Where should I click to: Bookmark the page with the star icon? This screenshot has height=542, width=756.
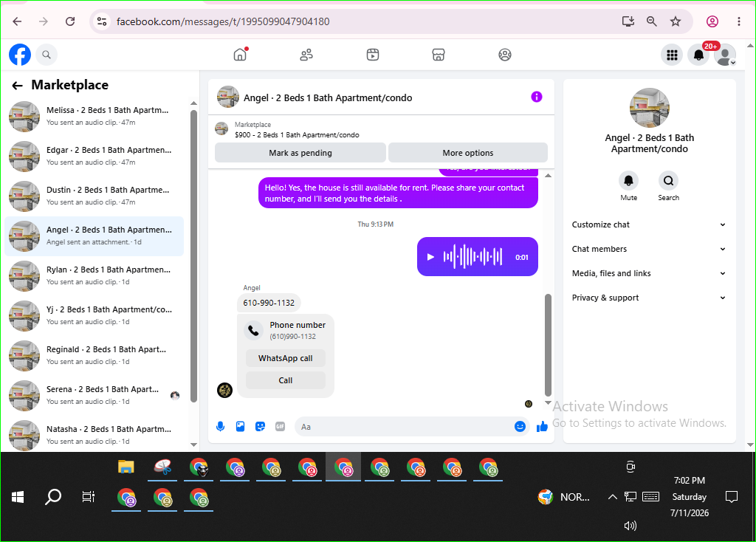676,21
